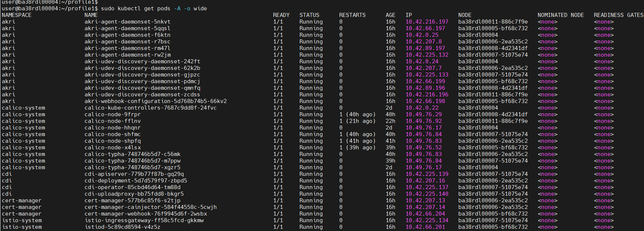Click pod cert-manager-webhook-76f9945d6f-2wsbx
The image size is (644, 231).
(146, 214)
